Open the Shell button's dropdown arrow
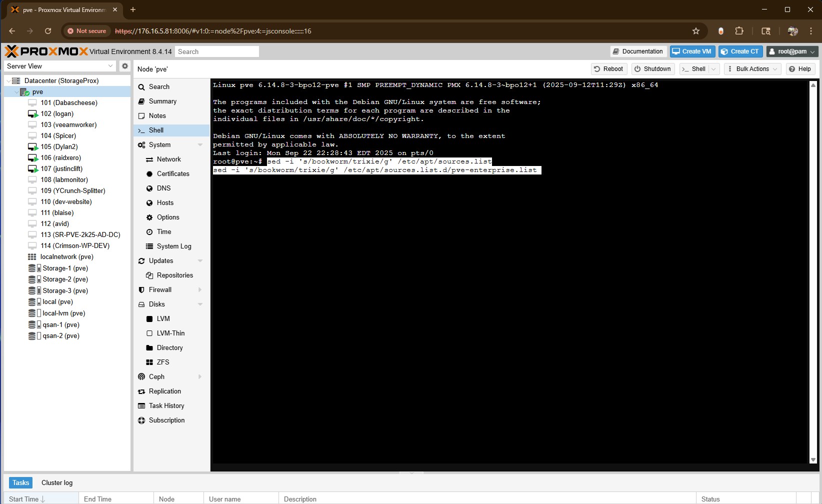 pyautogui.click(x=713, y=69)
